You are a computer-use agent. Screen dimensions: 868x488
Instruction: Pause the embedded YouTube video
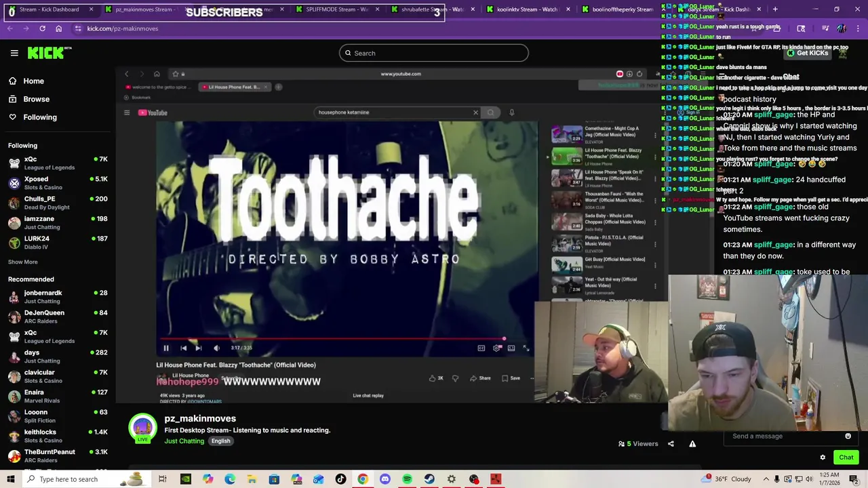pyautogui.click(x=166, y=348)
